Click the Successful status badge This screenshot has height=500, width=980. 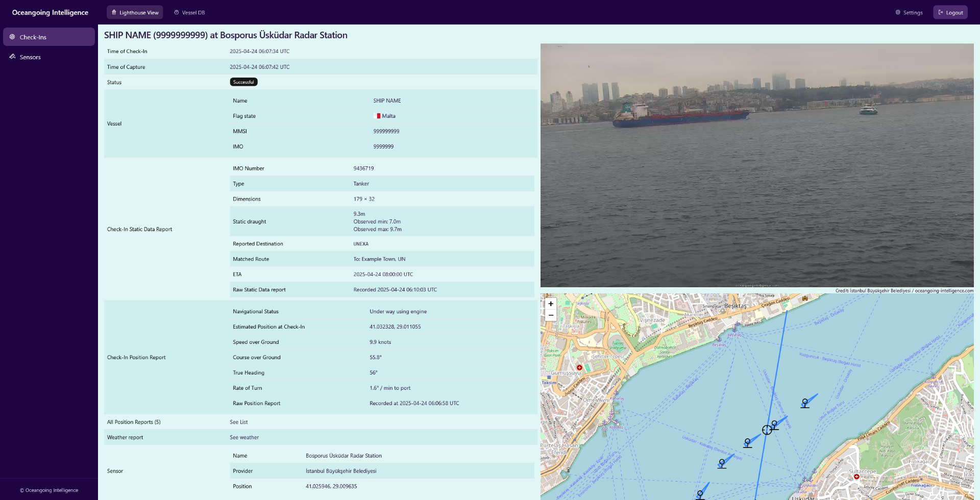tap(243, 82)
